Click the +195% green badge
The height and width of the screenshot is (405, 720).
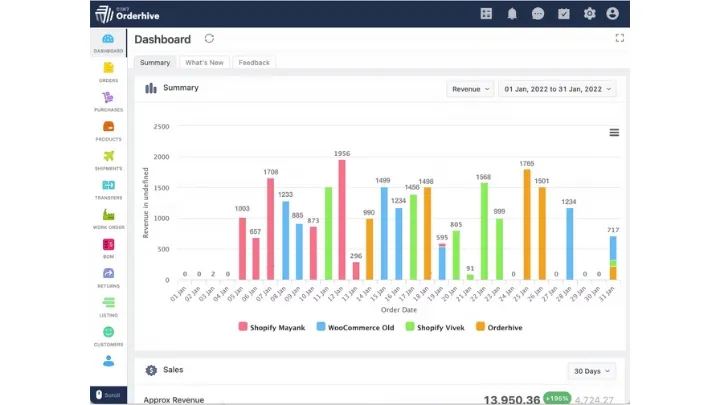(x=557, y=398)
